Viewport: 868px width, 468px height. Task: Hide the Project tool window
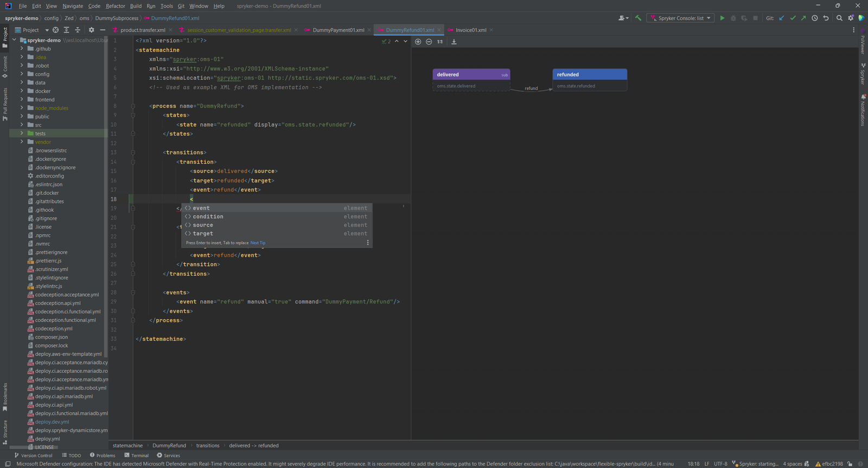103,30
